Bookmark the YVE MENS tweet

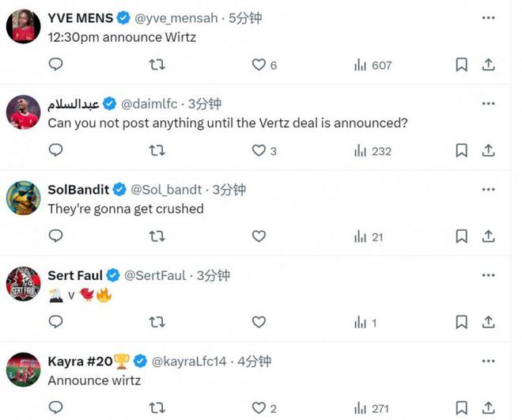[x=461, y=65]
